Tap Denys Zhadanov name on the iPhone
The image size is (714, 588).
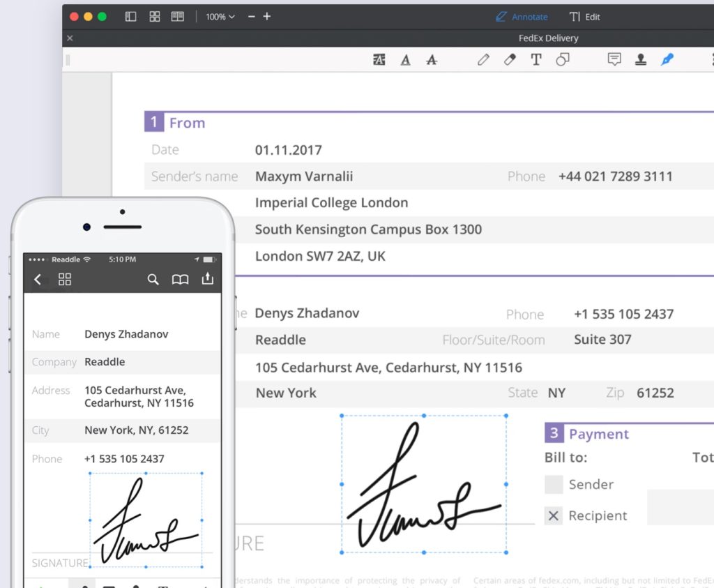(x=127, y=334)
